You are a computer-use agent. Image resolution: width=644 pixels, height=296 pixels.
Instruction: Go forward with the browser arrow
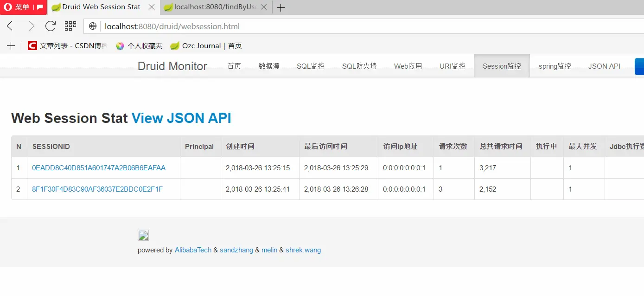coord(31,26)
